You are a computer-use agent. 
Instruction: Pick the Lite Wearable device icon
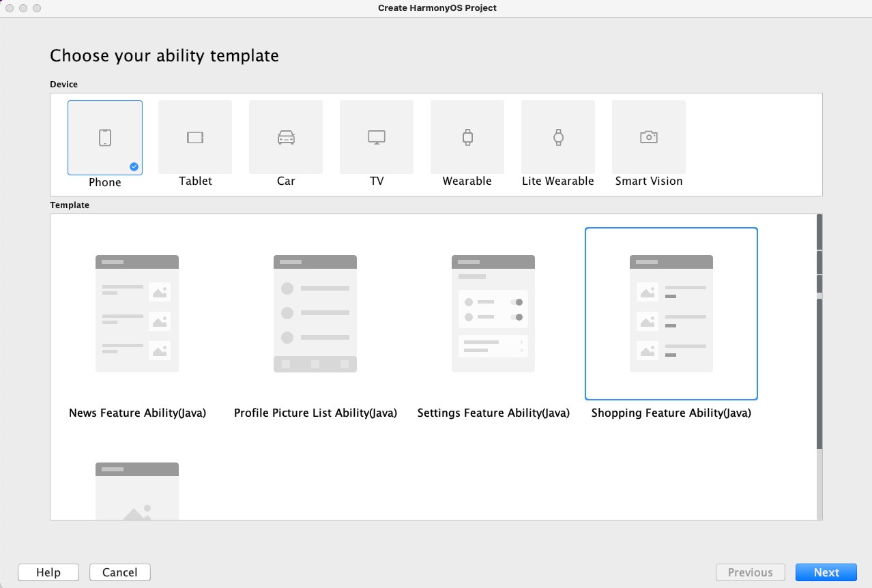(x=558, y=137)
